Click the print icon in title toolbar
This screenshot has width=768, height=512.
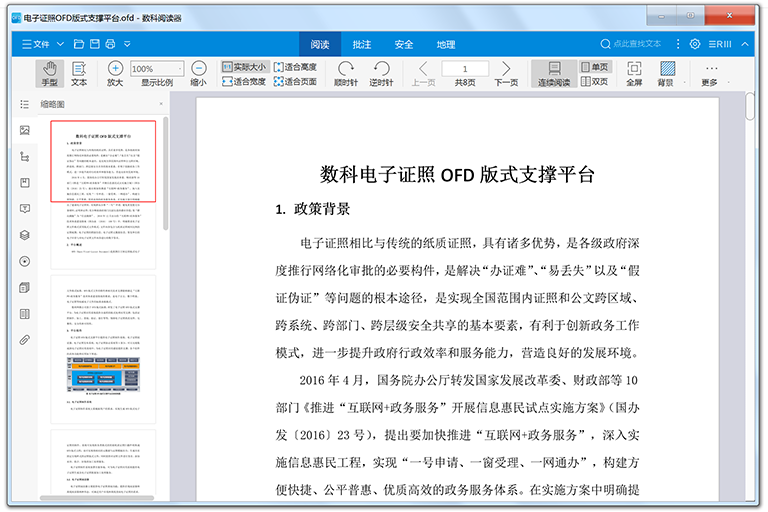tap(112, 44)
